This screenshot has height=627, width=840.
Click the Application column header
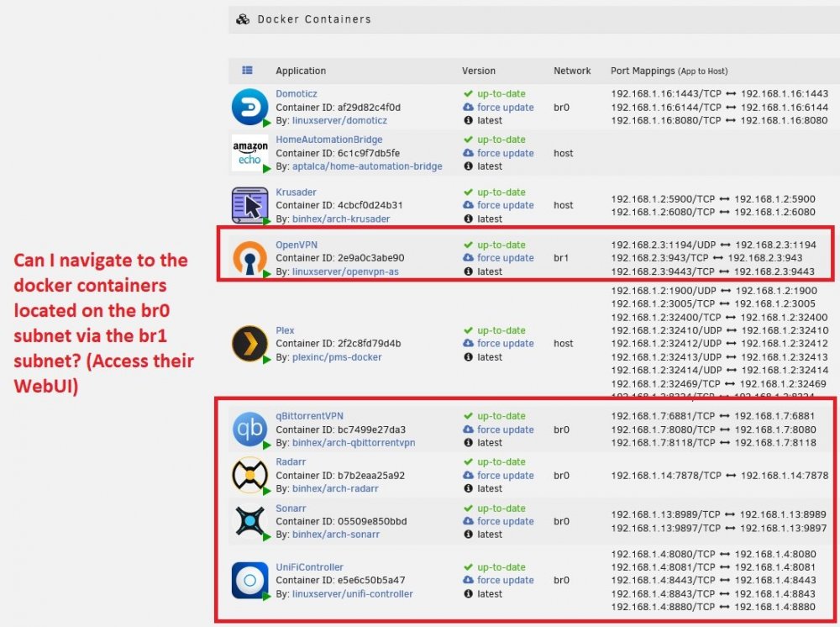click(301, 71)
